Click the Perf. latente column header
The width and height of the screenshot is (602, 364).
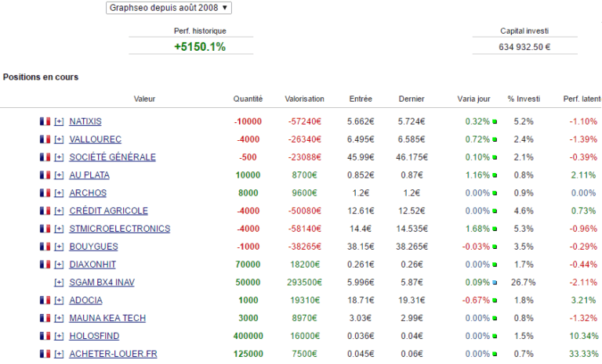click(582, 99)
